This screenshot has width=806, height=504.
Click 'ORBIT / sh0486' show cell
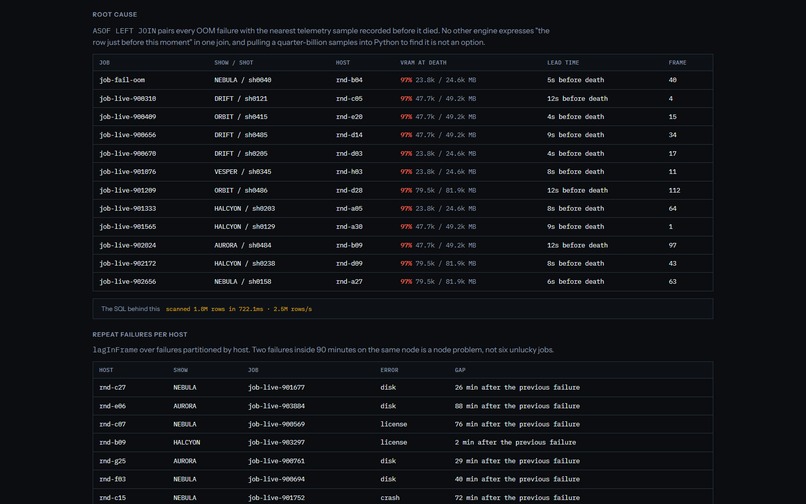point(241,190)
